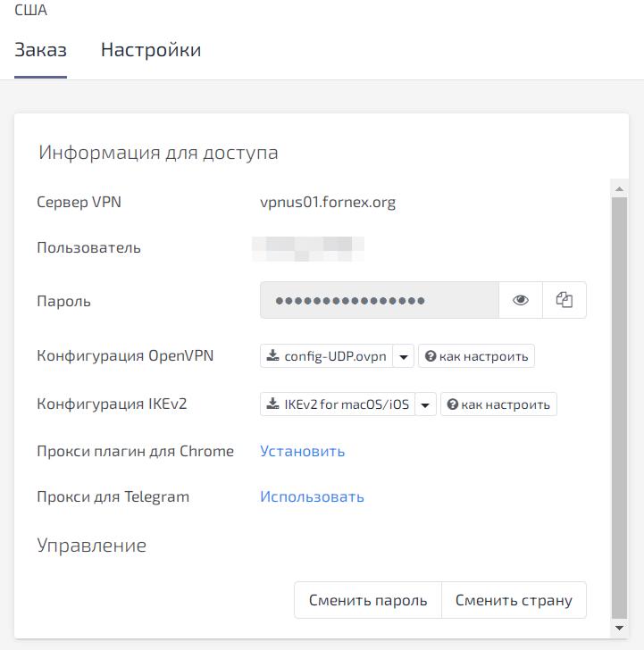Download IKEv2 for macOS/iOS profile
Screen dimensions: 644x650
pos(337,404)
